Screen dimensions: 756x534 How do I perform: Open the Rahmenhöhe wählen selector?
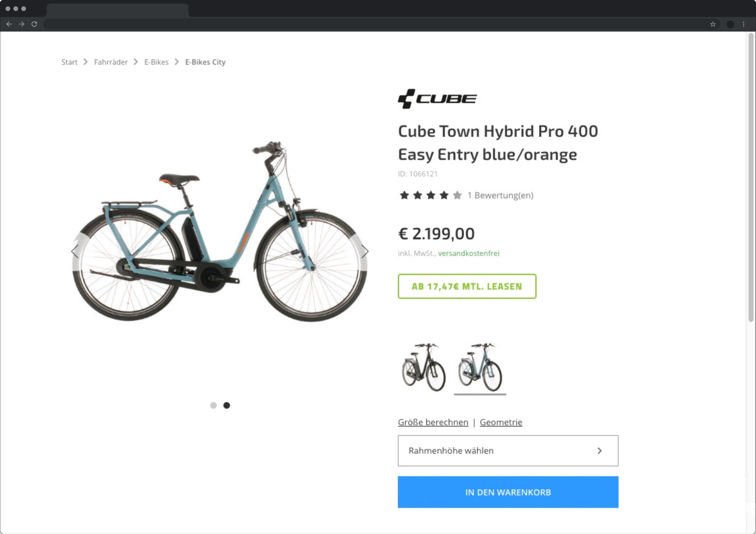coord(508,450)
